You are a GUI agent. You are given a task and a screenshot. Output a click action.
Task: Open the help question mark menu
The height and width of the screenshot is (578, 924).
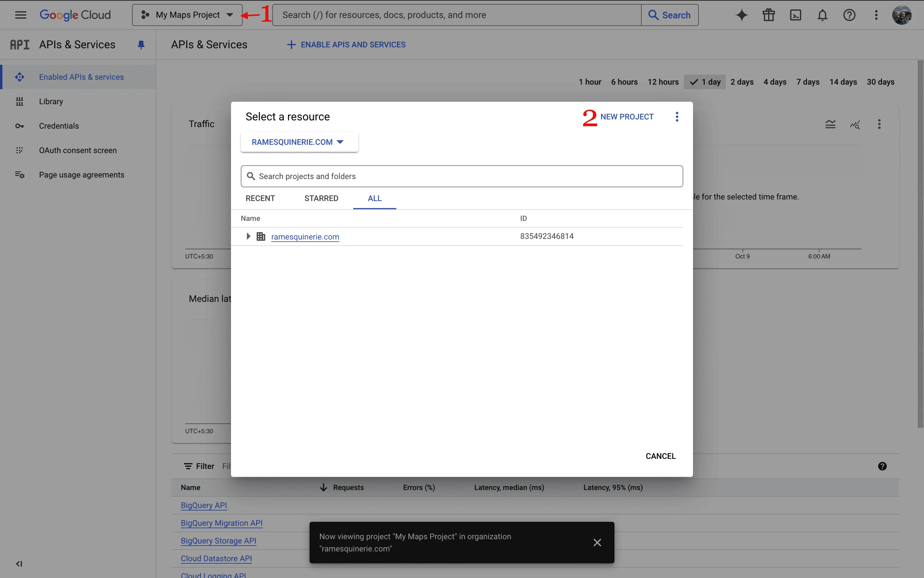click(x=849, y=15)
